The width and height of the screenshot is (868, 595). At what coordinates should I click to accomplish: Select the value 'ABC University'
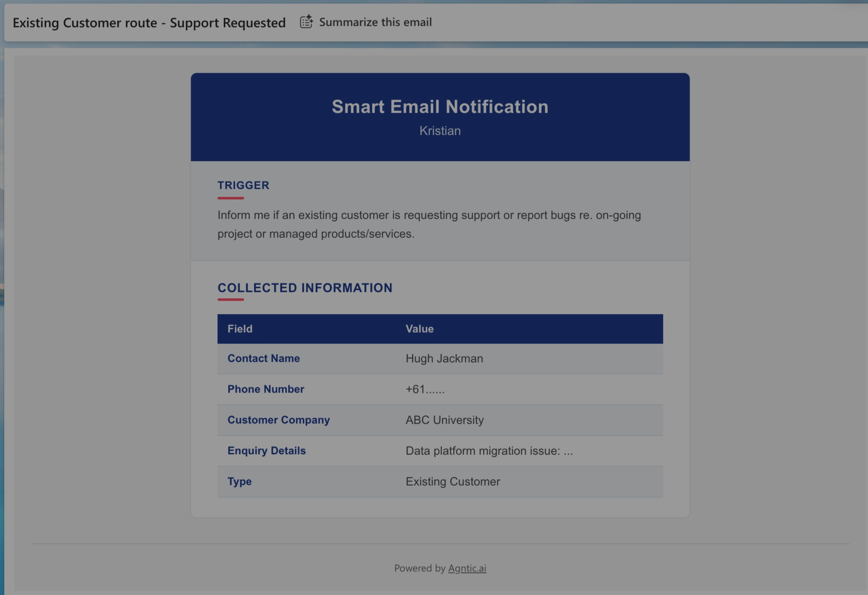pyautogui.click(x=444, y=420)
